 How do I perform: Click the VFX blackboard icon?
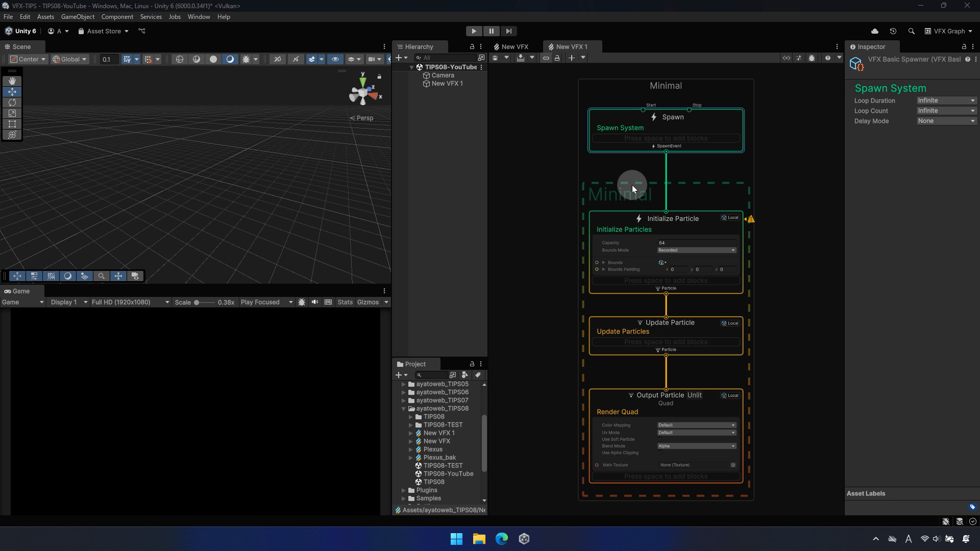point(787,58)
